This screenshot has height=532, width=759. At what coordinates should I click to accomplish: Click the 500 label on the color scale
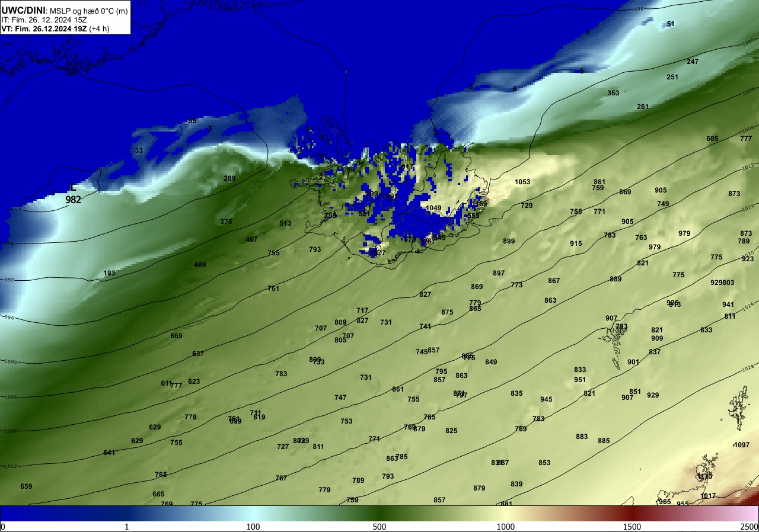coord(379,527)
